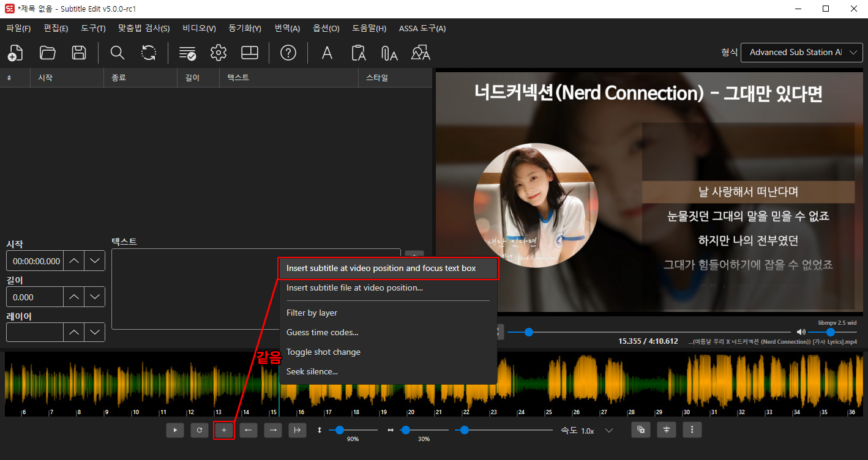Screen dimensions: 868x460
Task: Click the empty 레이어 layer input field
Action: pos(35,332)
